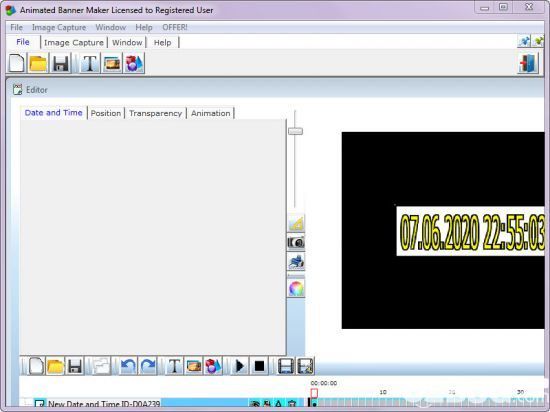Select the Window ribbon tab
550x412 pixels.
coord(127,42)
